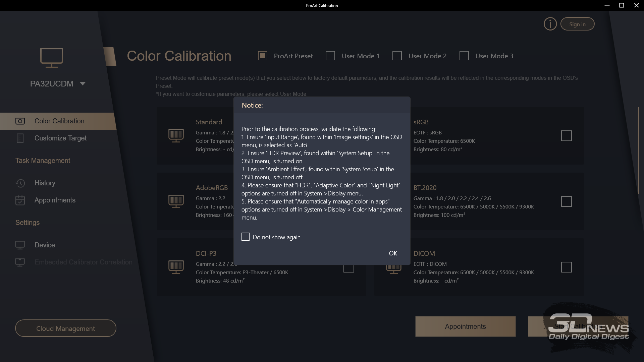Screen dimensions: 644x362
Task: Click 'Gamma : 1.8 / 2.0 / 2.2 / 2.4 / 2.6' text
Action: (452, 198)
